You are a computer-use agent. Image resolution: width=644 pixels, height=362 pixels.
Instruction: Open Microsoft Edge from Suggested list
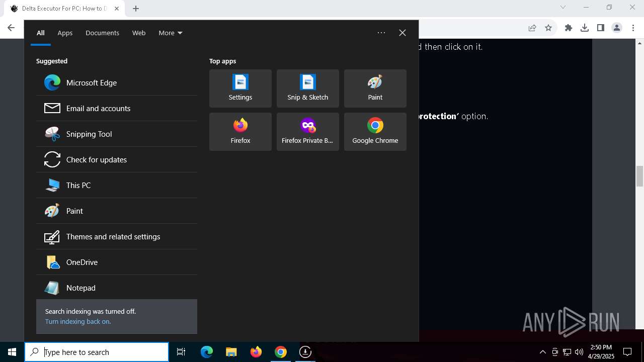[x=117, y=82]
